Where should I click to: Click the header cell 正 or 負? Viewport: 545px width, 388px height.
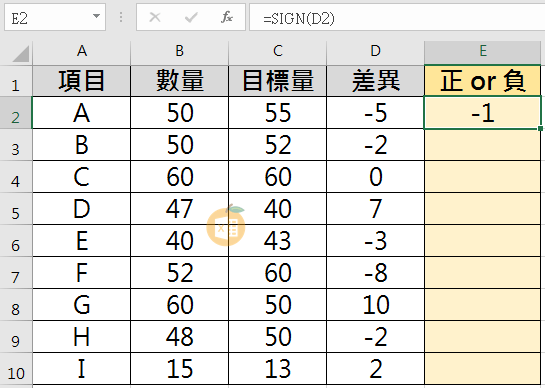482,81
